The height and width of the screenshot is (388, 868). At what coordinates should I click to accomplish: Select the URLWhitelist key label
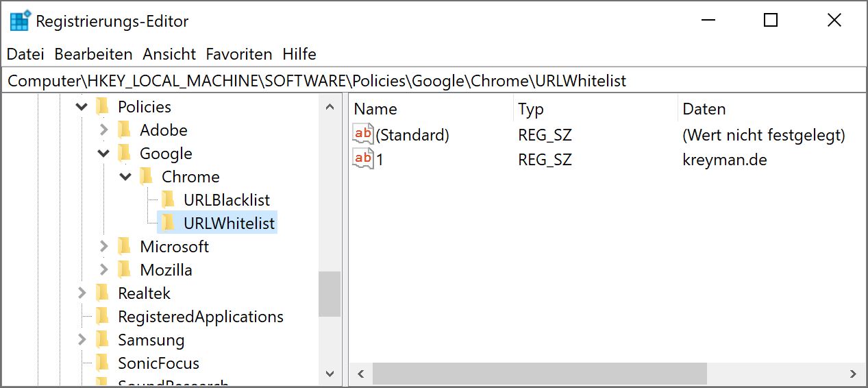coord(230,223)
